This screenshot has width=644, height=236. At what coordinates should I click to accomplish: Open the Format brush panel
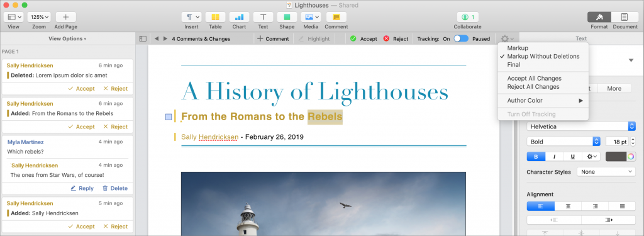[x=599, y=17]
